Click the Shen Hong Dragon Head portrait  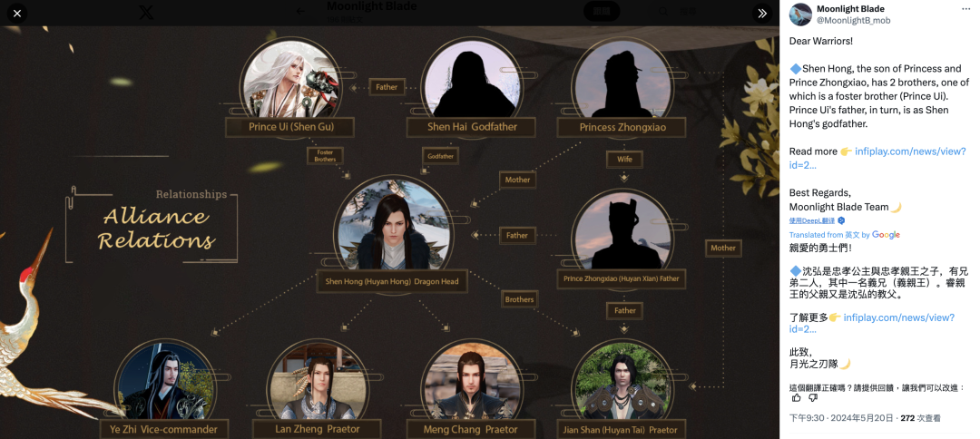(x=392, y=223)
